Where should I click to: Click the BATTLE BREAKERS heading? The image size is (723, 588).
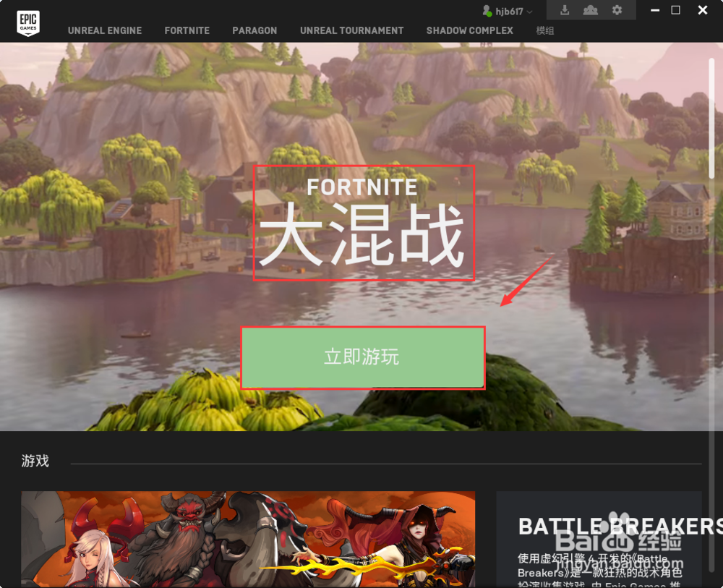pyautogui.click(x=620, y=527)
